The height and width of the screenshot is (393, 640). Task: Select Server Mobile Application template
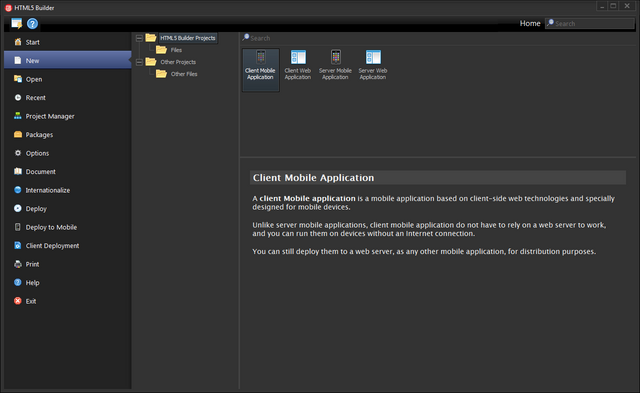click(x=335, y=65)
